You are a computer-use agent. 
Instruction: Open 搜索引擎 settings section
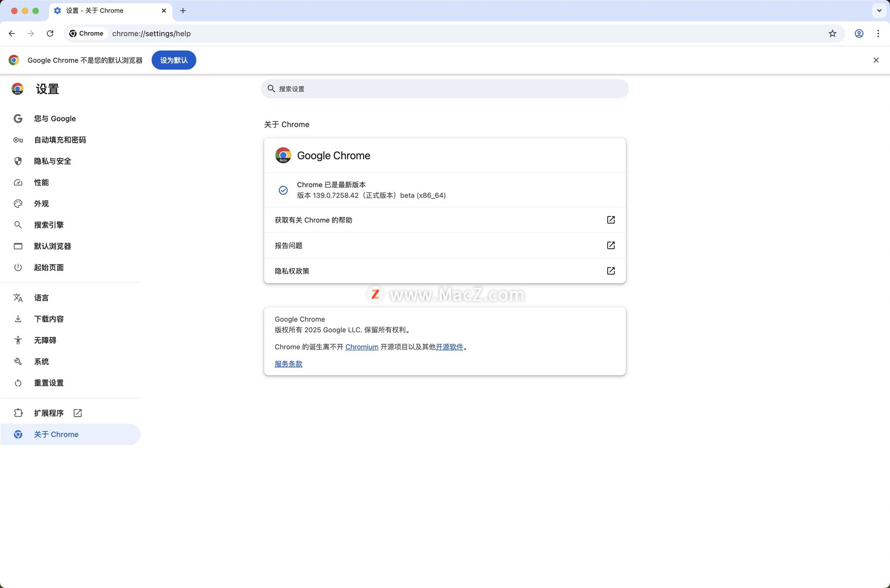pos(70,225)
